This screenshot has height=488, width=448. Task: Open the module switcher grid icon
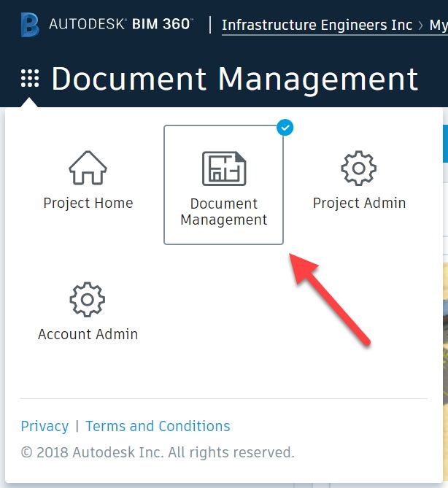[30, 78]
